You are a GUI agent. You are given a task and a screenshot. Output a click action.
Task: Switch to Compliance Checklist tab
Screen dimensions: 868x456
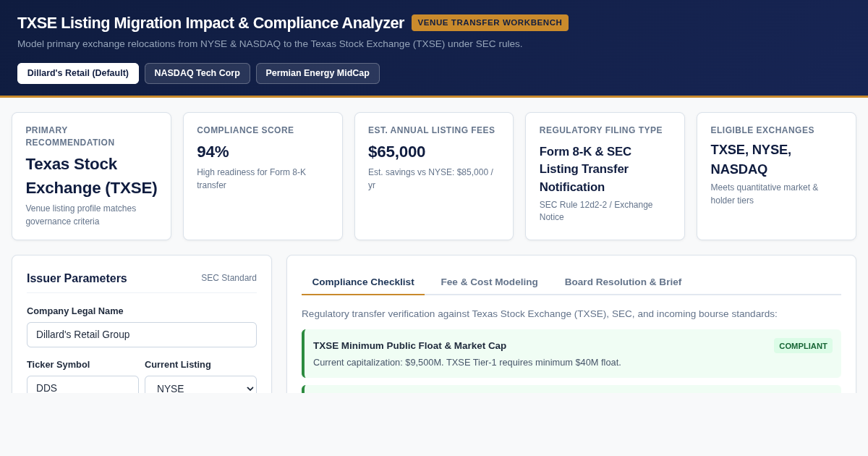pyautogui.click(x=363, y=282)
